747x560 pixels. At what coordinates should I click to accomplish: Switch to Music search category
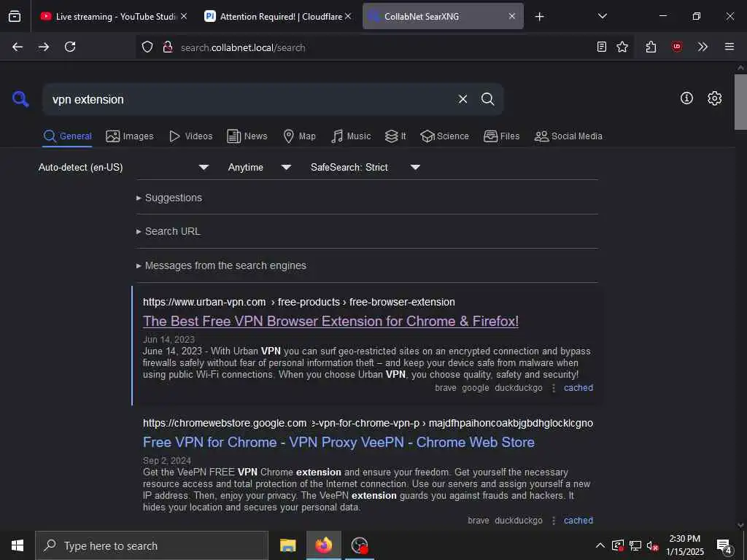(x=351, y=136)
